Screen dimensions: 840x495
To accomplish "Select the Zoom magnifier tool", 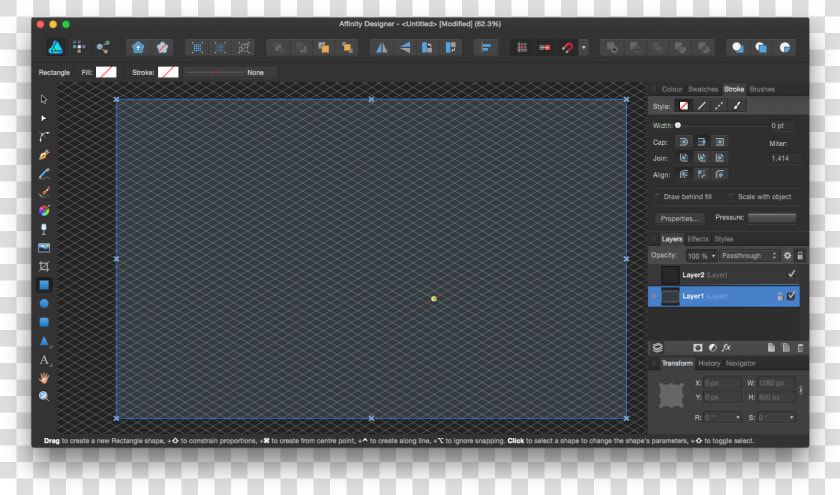I will [x=44, y=396].
